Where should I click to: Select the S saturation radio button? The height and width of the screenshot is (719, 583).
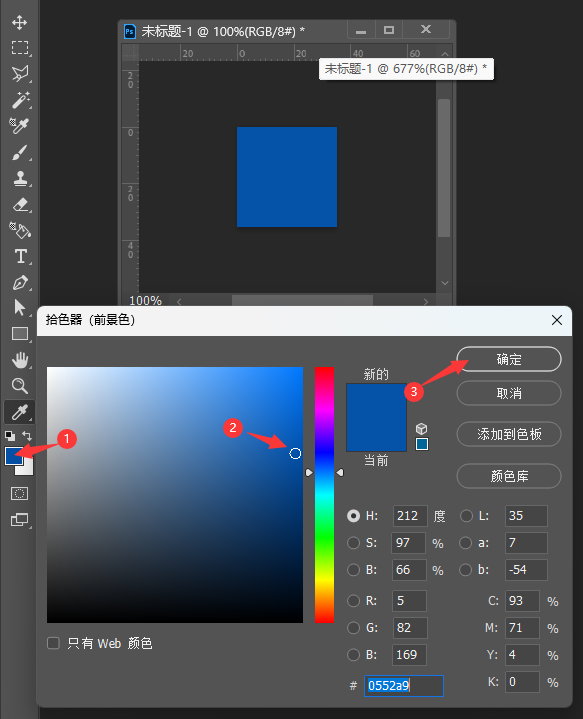click(353, 543)
